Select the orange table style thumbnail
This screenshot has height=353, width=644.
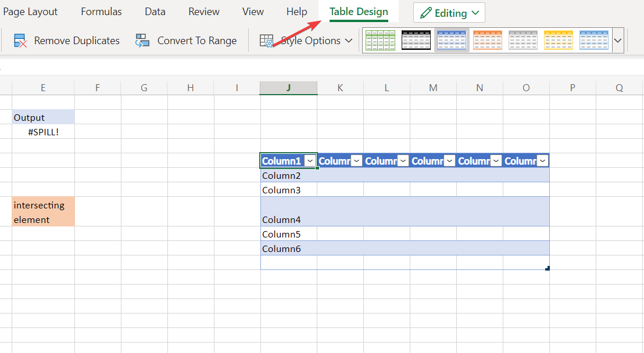tap(488, 40)
